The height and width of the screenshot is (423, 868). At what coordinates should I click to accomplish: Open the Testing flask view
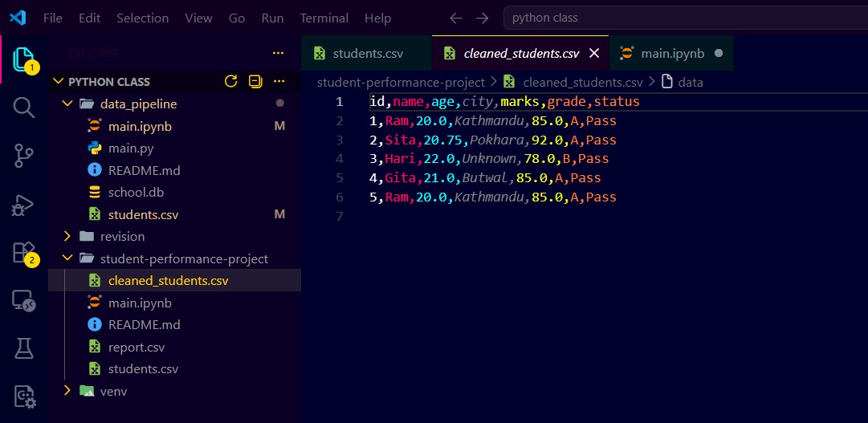tap(24, 348)
